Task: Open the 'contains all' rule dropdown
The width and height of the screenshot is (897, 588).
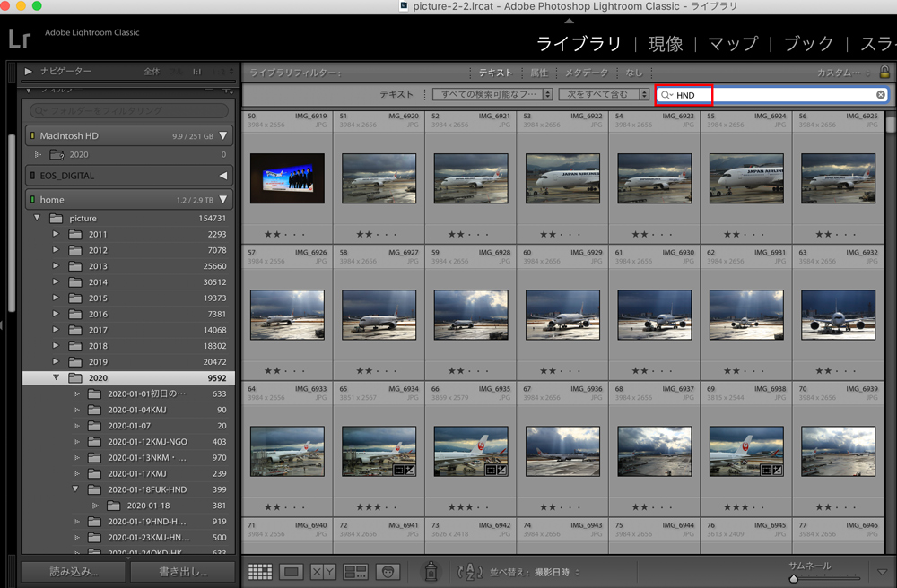Action: coord(604,94)
